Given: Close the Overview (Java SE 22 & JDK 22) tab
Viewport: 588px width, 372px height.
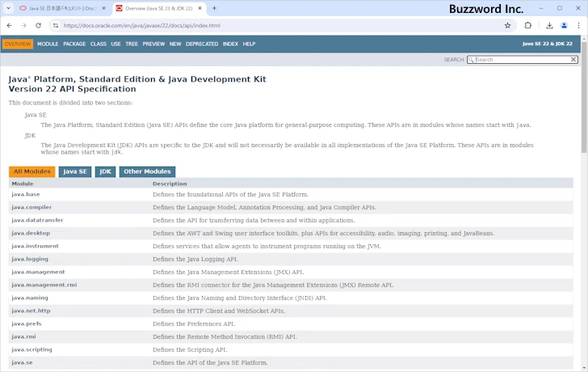Looking at the screenshot, I should click(199, 8).
